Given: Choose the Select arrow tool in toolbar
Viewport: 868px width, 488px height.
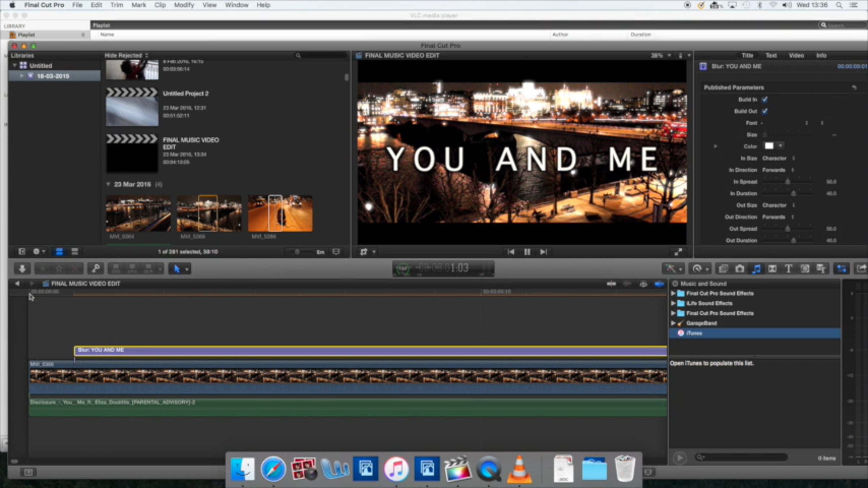Looking at the screenshot, I should [176, 269].
